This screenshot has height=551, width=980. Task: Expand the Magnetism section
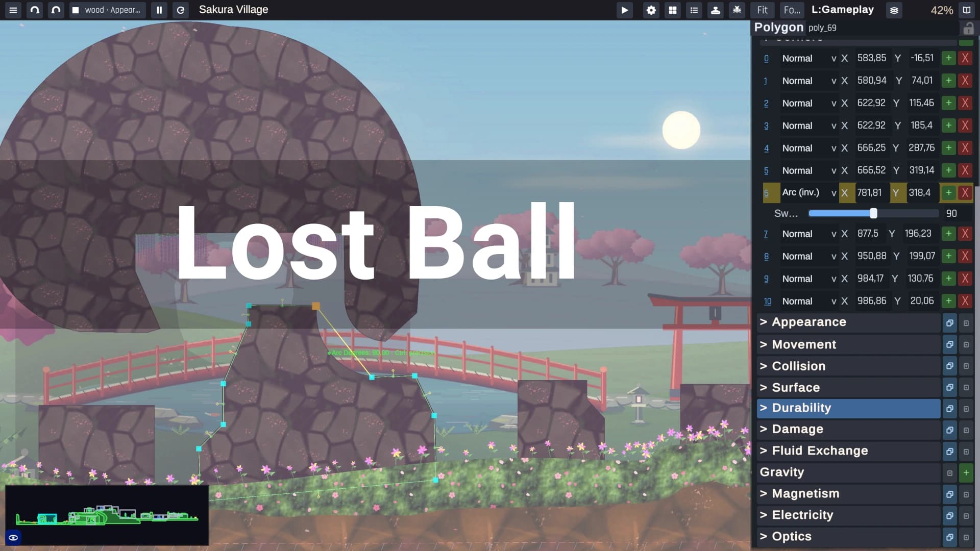pyautogui.click(x=848, y=494)
